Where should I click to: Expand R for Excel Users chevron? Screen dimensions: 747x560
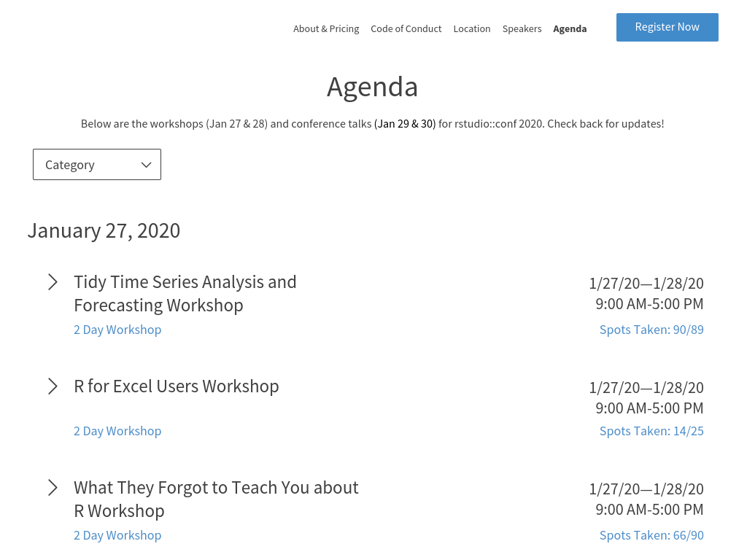pos(53,386)
